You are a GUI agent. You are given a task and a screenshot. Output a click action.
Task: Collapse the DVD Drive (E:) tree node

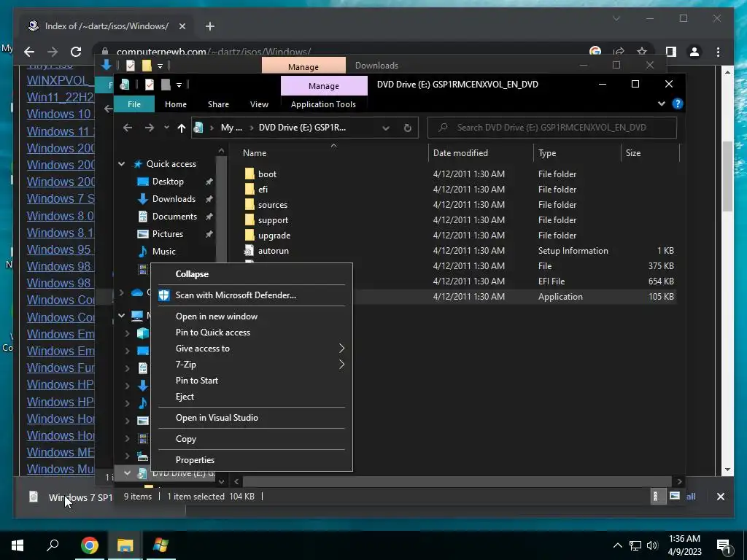pos(127,472)
